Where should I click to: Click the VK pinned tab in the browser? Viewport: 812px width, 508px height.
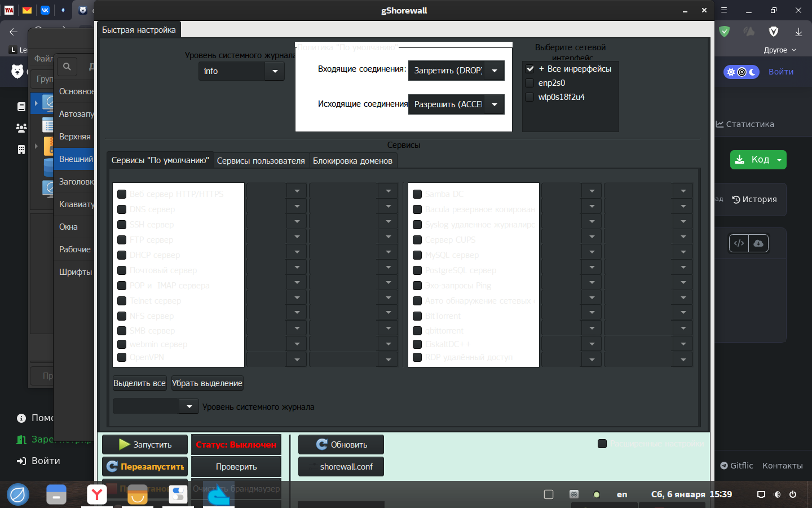click(45, 10)
